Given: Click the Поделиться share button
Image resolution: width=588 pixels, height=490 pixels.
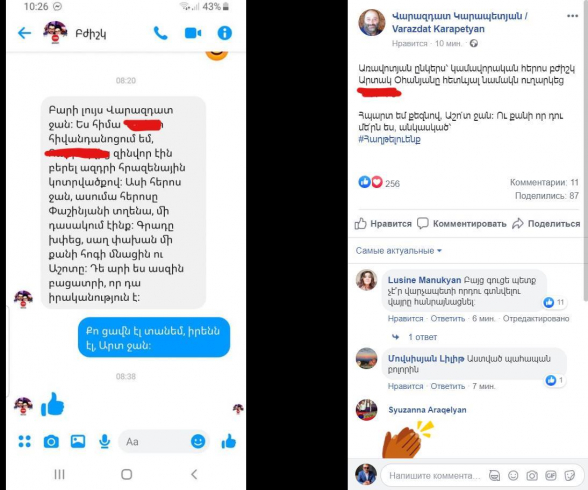Looking at the screenshot, I should 546,223.
